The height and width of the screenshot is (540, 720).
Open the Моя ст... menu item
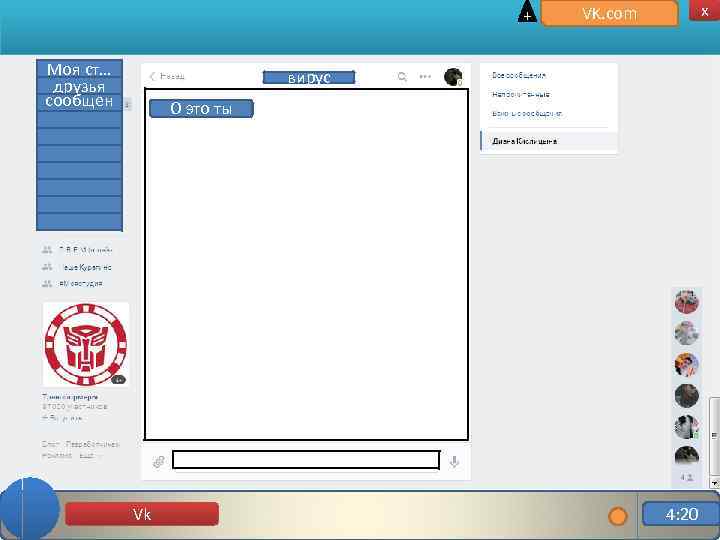[x=79, y=69]
